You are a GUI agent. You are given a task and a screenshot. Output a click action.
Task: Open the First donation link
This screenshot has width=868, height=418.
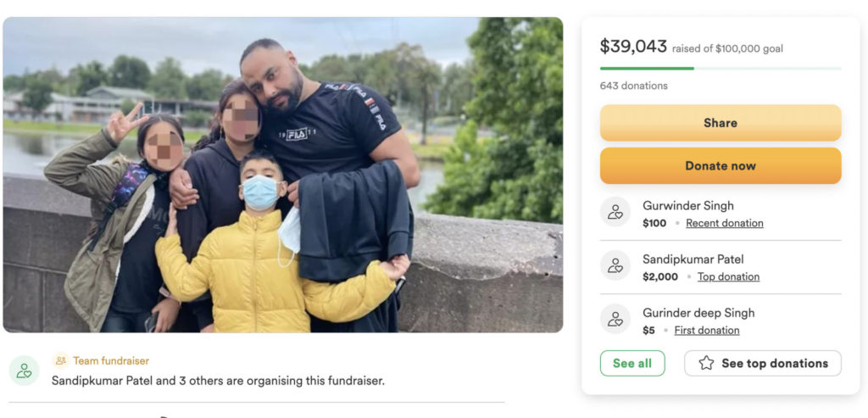tap(707, 330)
